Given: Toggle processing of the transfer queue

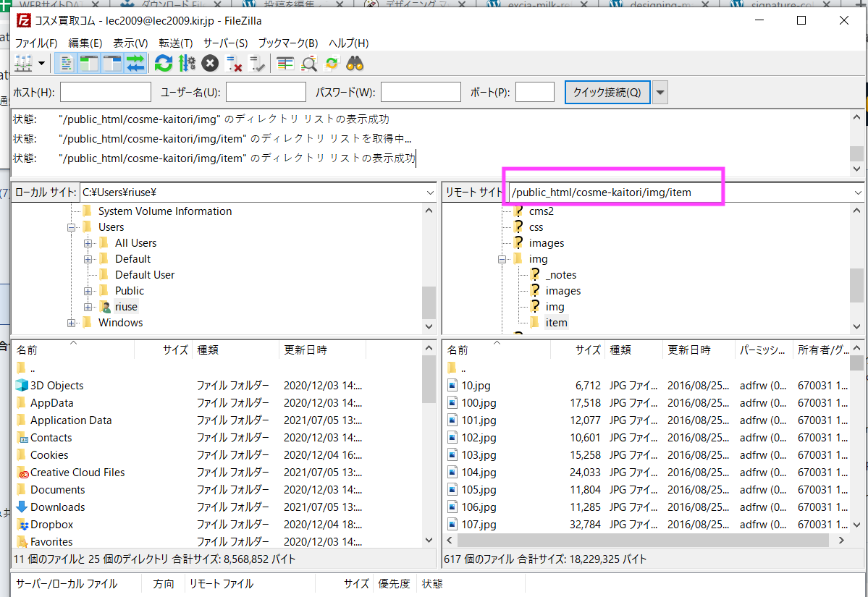Looking at the screenshot, I should click(x=186, y=64).
